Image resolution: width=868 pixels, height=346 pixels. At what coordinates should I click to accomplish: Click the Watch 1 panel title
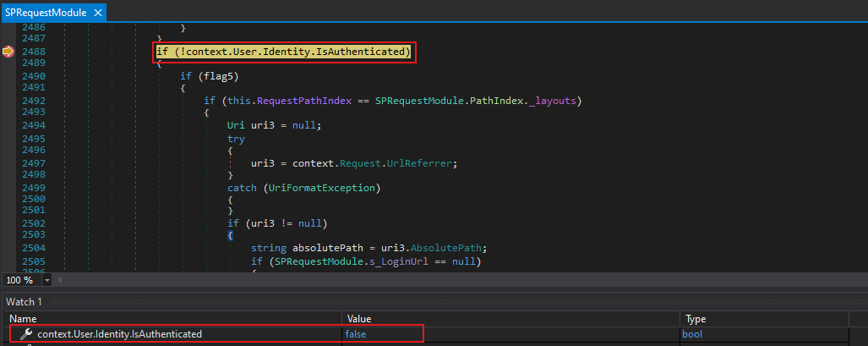[x=24, y=302]
